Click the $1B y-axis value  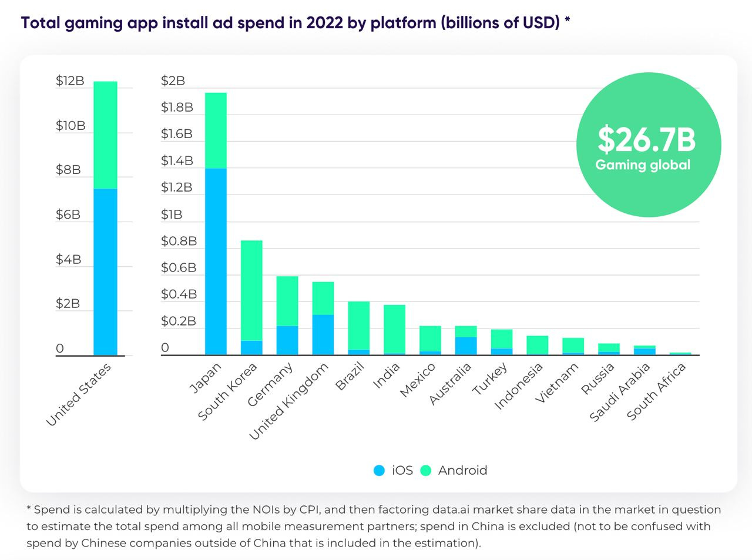click(x=172, y=214)
